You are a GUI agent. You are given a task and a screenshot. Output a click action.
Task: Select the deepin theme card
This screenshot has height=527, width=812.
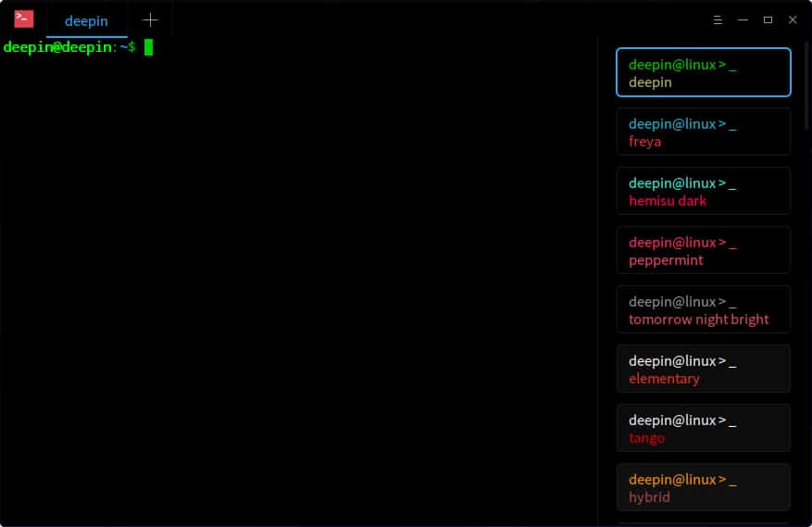tap(704, 72)
